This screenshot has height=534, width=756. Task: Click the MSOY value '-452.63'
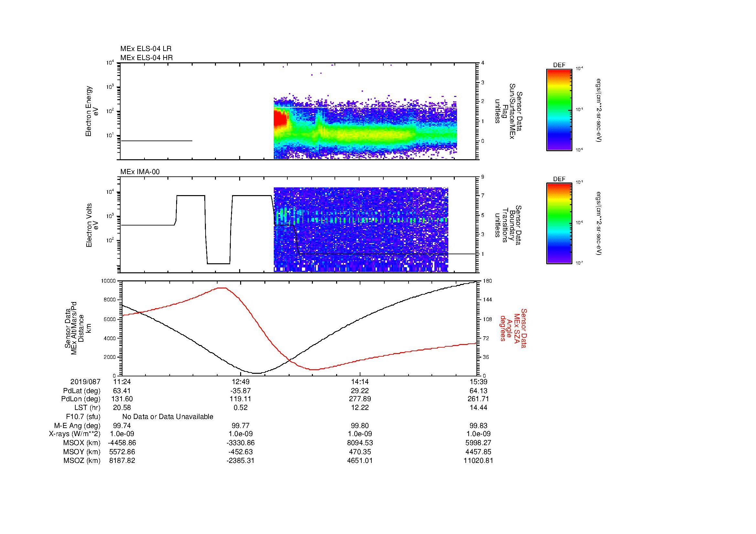241,452
